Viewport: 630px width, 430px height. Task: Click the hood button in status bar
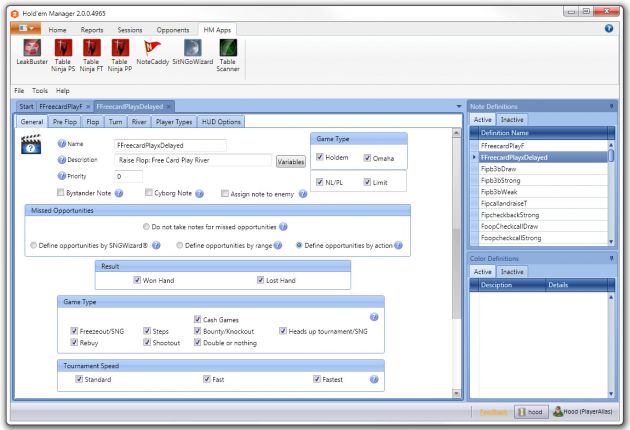tap(531, 412)
